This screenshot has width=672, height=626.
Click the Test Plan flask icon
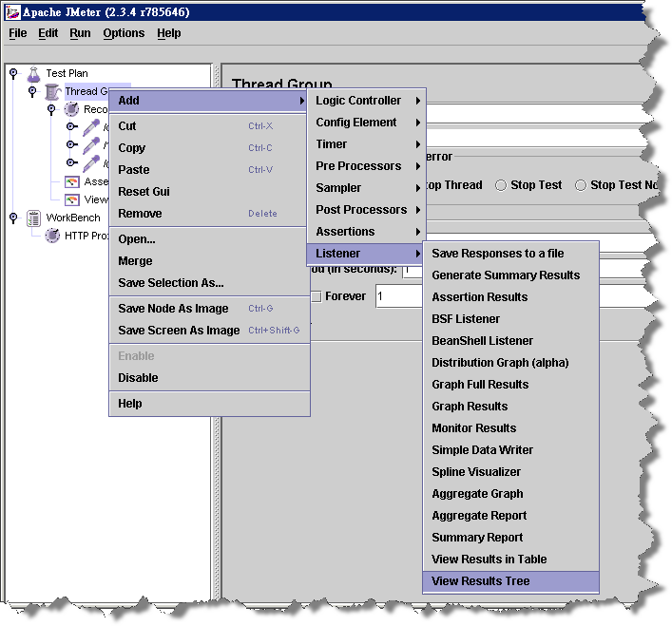[34, 74]
